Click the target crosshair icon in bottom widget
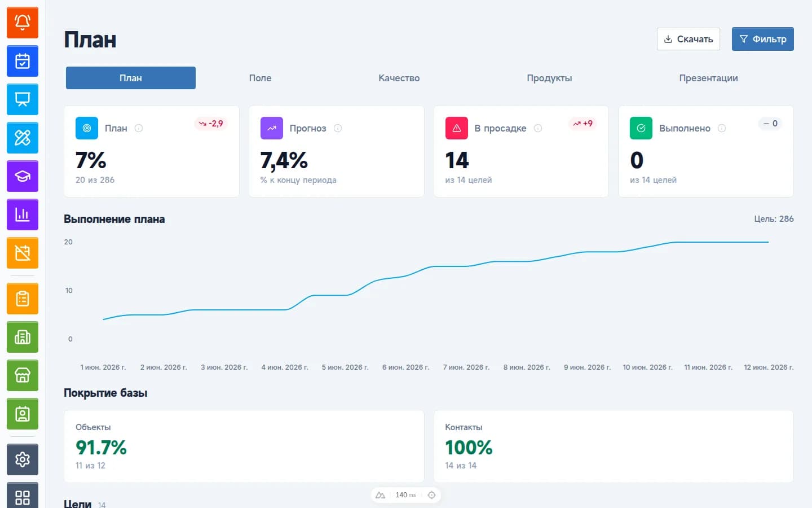Image resolution: width=812 pixels, height=508 pixels. [x=431, y=495]
